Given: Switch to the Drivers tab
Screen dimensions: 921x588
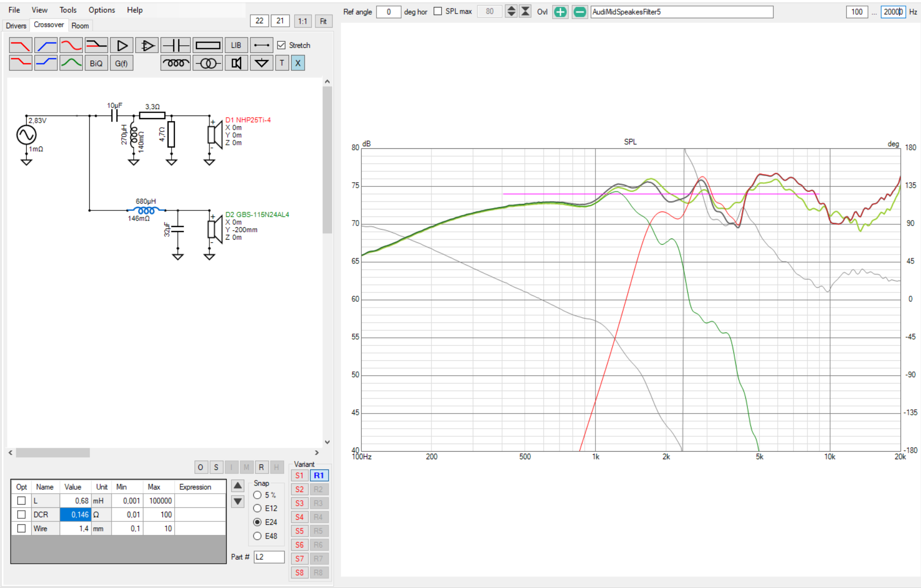Looking at the screenshot, I should pos(16,26).
